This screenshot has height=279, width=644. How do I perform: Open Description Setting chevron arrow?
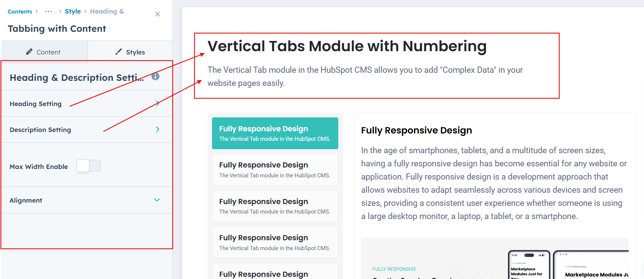point(158,129)
